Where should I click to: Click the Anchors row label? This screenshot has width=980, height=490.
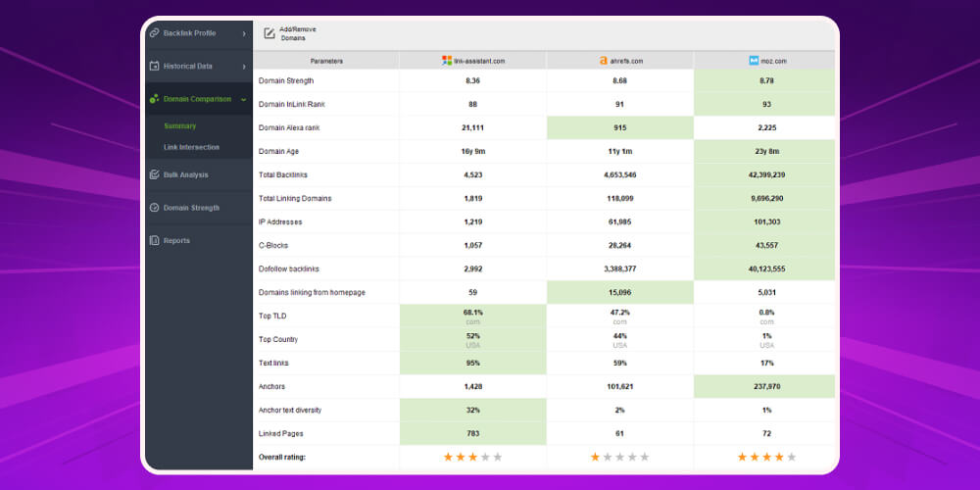[x=271, y=386]
